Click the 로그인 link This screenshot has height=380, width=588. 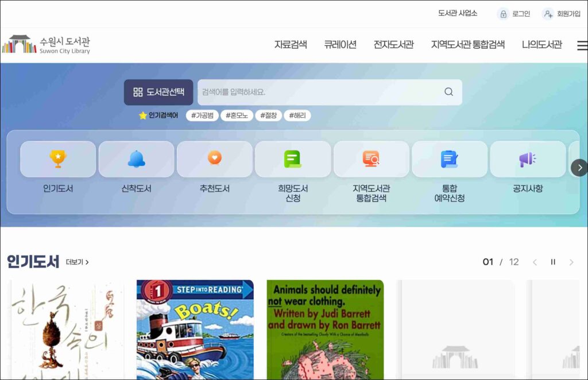click(515, 14)
